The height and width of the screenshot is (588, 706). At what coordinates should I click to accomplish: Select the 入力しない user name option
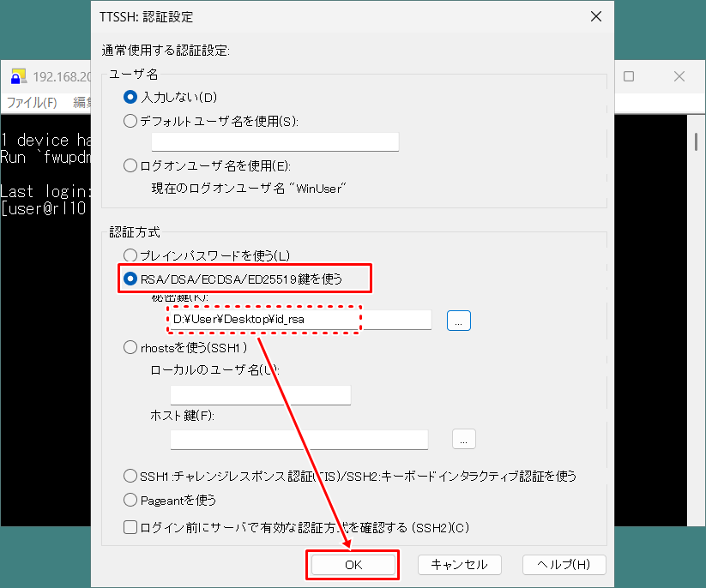pyautogui.click(x=130, y=98)
